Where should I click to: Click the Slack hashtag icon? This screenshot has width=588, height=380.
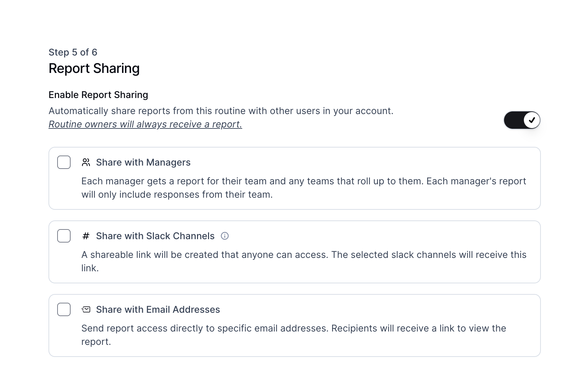(86, 236)
